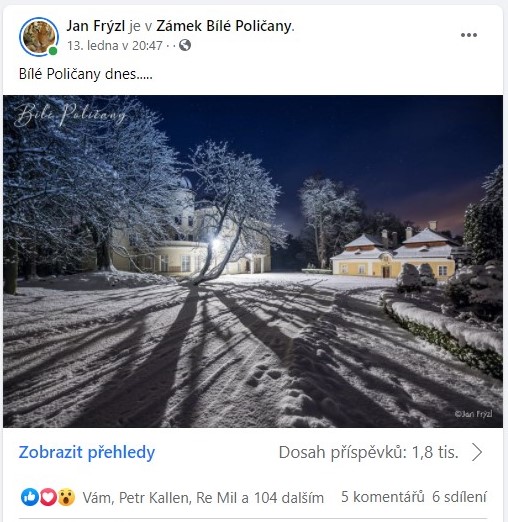Viewport: 508px width, 522px height.
Task: Open the three-dot post options menu
Action: pyautogui.click(x=469, y=35)
